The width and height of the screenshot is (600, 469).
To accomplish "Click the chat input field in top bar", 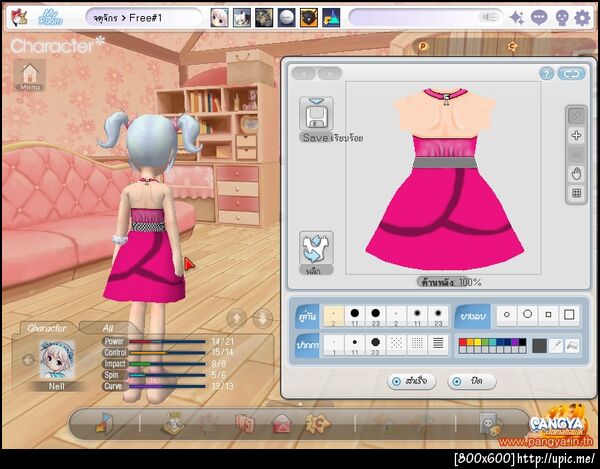I will tap(426, 18).
